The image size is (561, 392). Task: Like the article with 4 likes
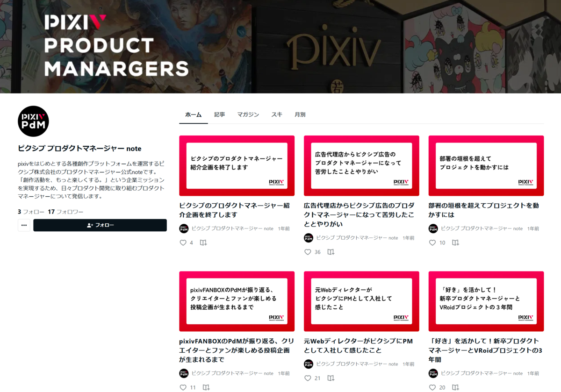tap(183, 242)
